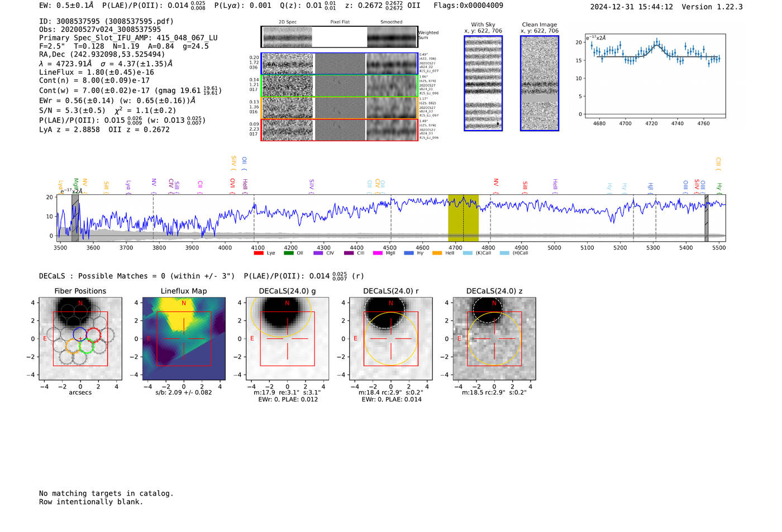Click the green dashed fiber circle
This screenshot has width=782, height=532.
coord(86,346)
